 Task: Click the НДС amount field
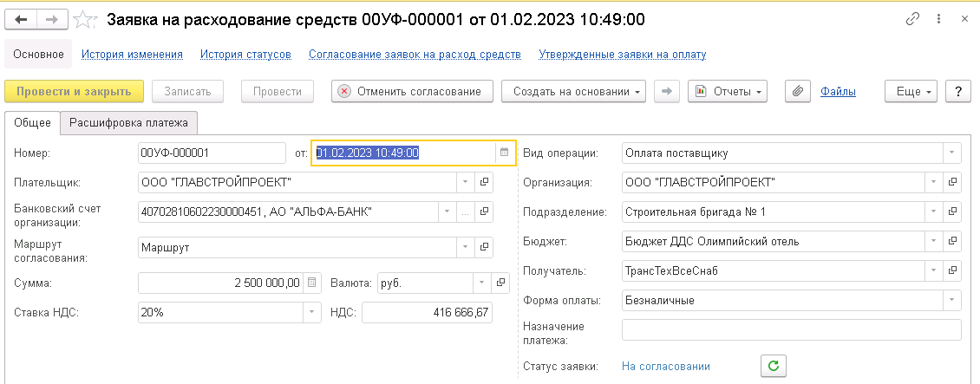click(x=427, y=313)
